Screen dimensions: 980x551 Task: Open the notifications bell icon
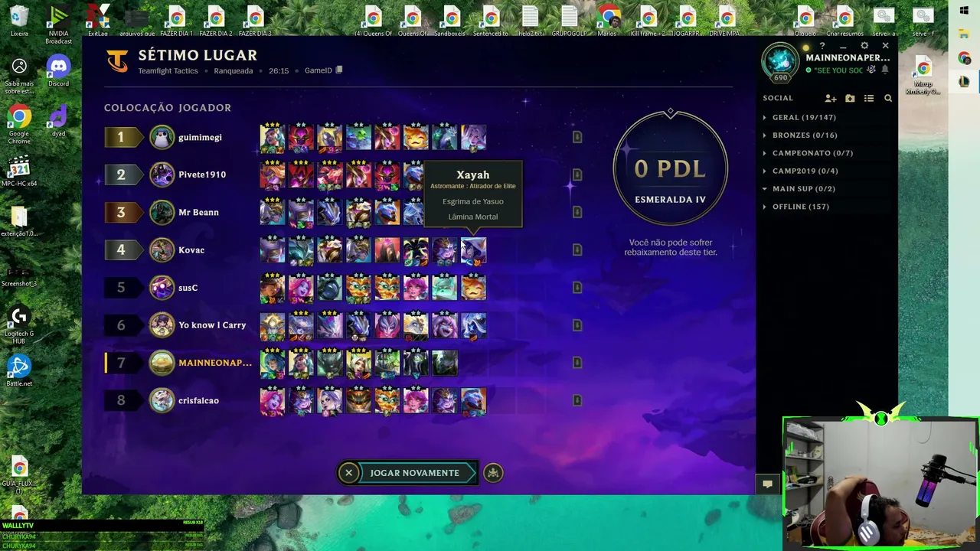(885, 70)
